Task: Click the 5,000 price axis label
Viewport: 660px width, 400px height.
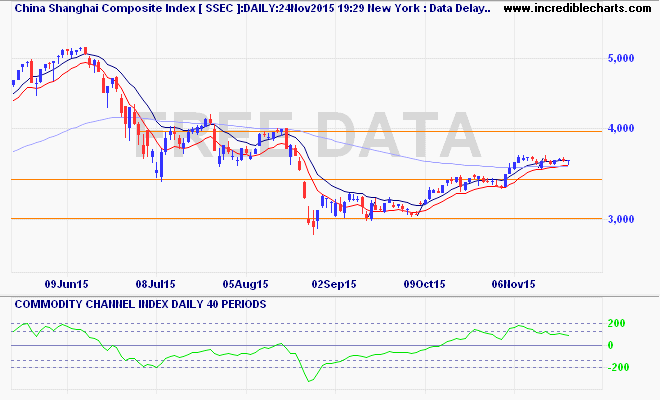Action: coord(621,58)
